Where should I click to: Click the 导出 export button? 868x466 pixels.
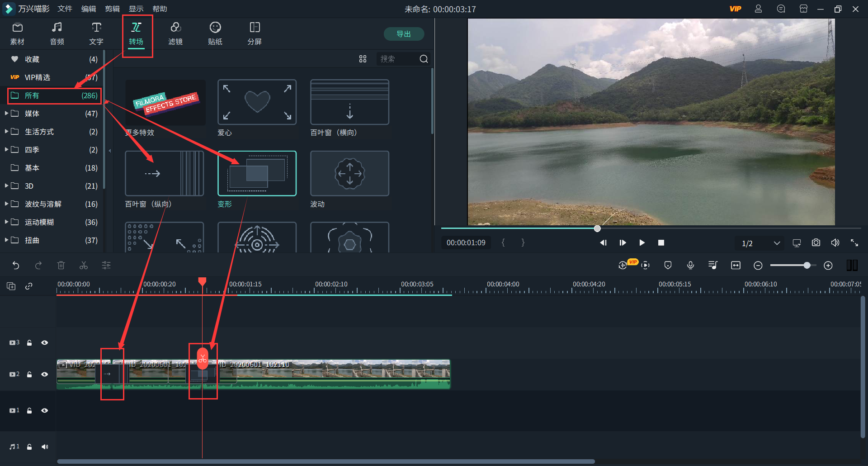tap(403, 34)
